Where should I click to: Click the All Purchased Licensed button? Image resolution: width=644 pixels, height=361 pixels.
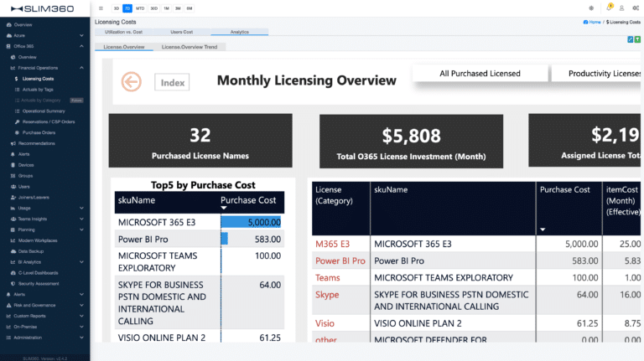tap(480, 74)
